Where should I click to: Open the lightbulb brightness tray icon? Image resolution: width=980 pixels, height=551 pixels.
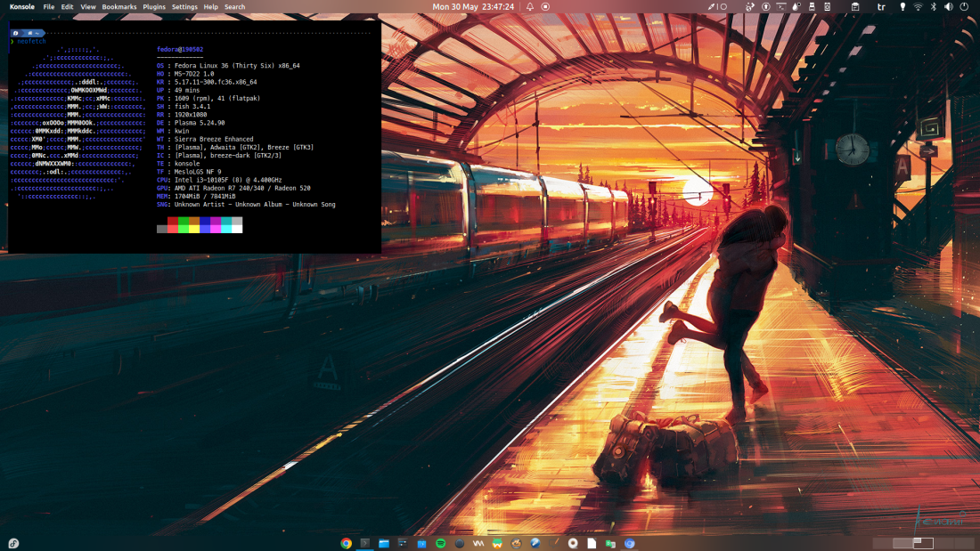click(x=902, y=7)
